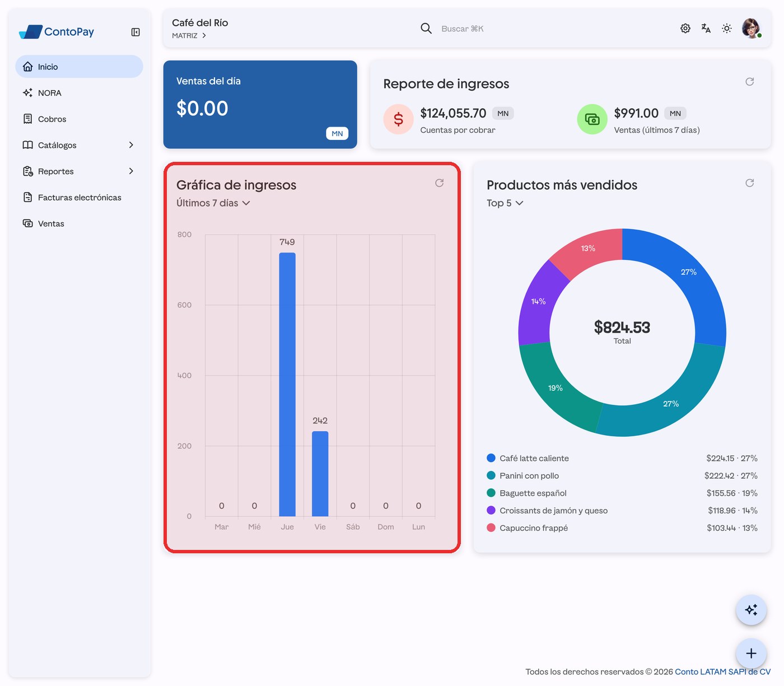The height and width of the screenshot is (686, 784).
Task: Expand the Reportes submenu chevron
Action: tap(131, 171)
